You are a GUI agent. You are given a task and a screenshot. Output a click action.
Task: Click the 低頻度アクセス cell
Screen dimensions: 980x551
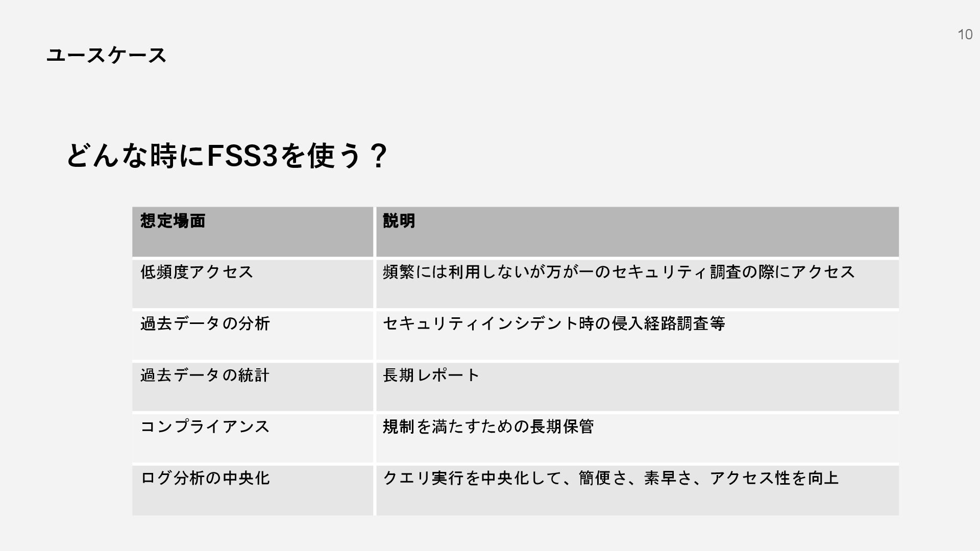click(253, 284)
